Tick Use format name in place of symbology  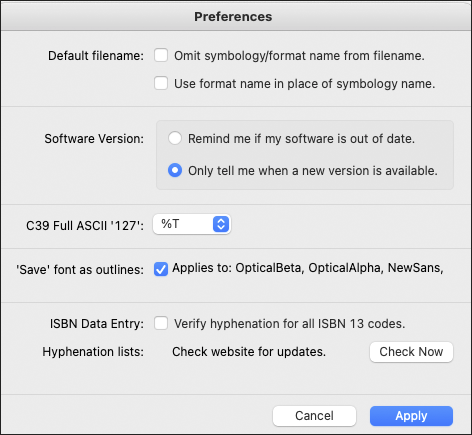(161, 83)
